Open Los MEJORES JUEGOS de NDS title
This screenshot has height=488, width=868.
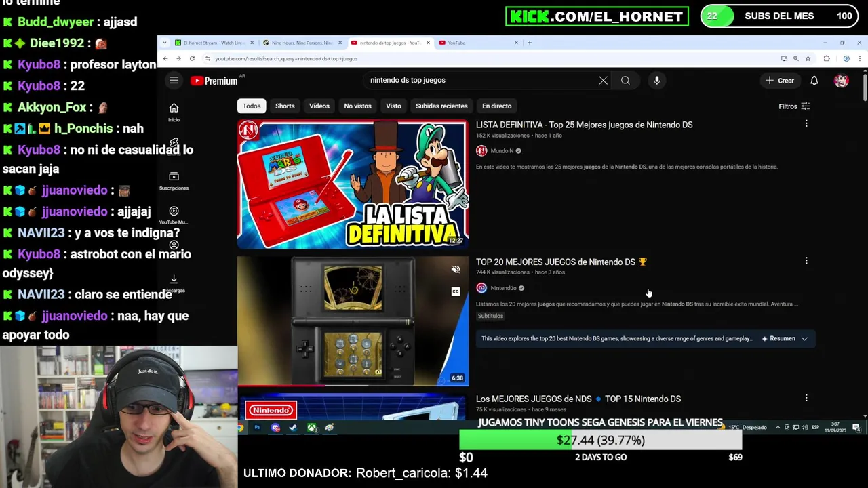(578, 399)
